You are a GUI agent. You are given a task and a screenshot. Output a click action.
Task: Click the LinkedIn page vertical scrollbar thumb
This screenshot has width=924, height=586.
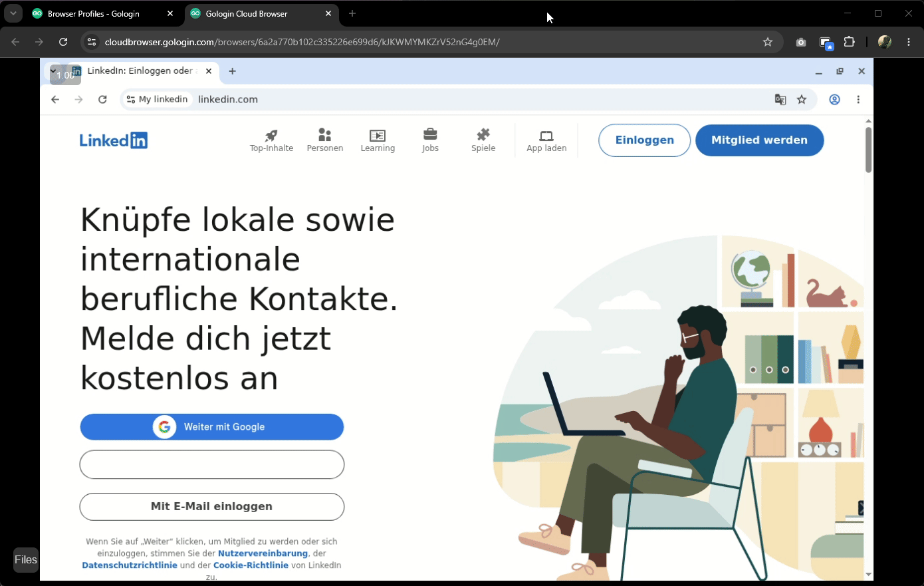[868, 150]
